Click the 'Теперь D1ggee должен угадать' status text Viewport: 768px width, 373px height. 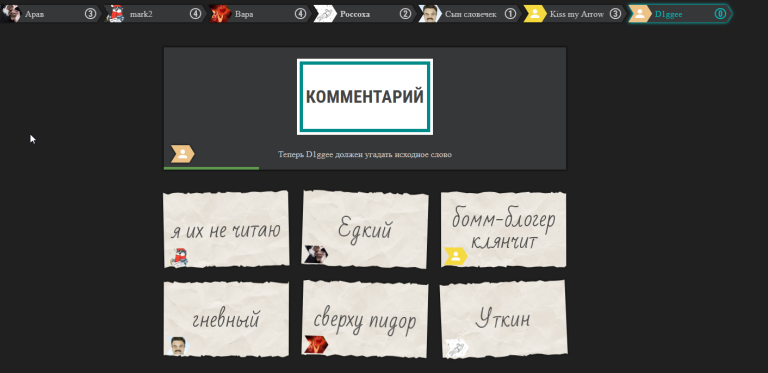click(365, 155)
